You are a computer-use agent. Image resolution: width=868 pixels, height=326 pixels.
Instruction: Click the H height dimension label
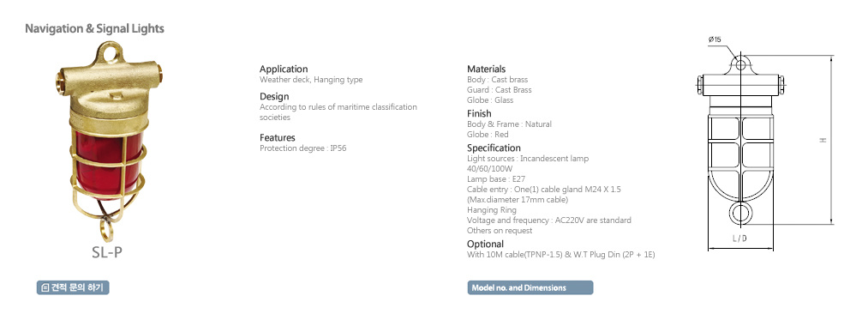coord(823,141)
